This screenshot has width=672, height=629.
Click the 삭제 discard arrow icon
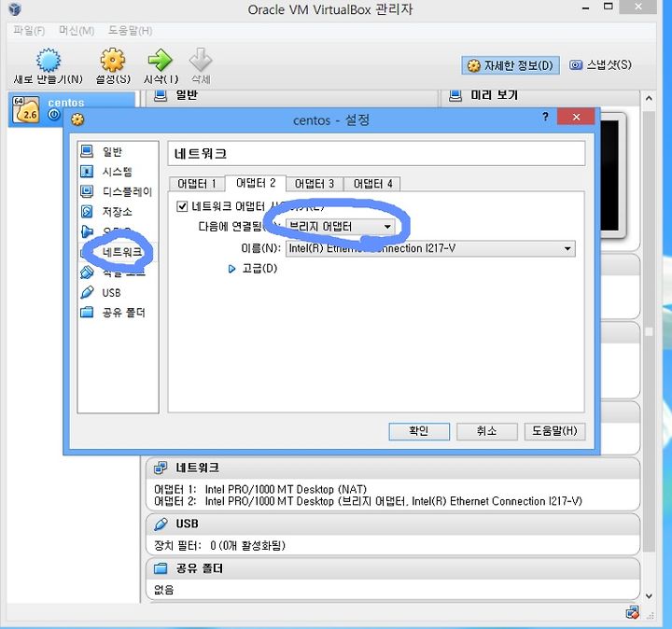201,60
